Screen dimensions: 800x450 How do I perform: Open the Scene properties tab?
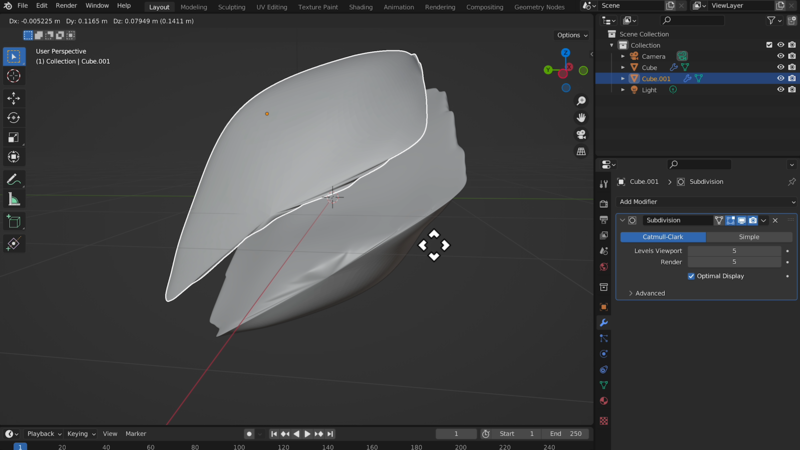click(604, 251)
